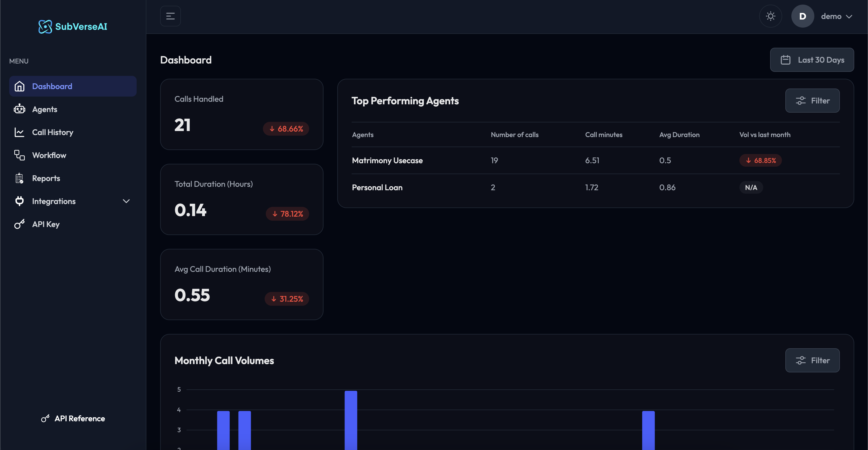Click the Reports clipboard icon
Viewport: 868px width, 450px height.
point(19,178)
